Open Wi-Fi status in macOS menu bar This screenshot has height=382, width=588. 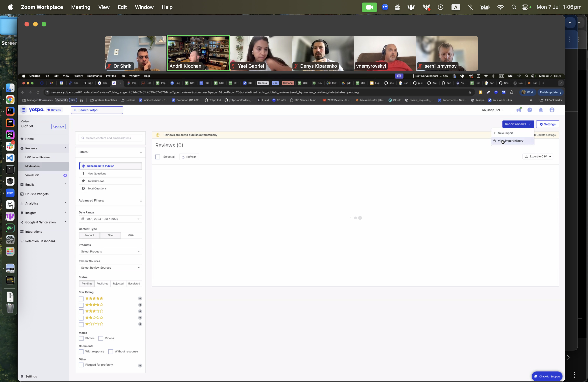(x=500, y=7)
